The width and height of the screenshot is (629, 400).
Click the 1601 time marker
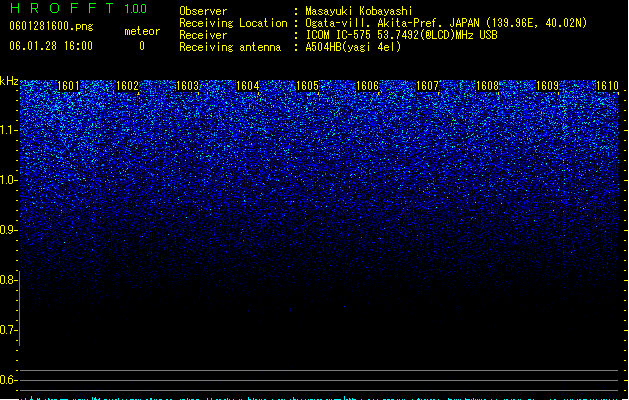click(69, 86)
